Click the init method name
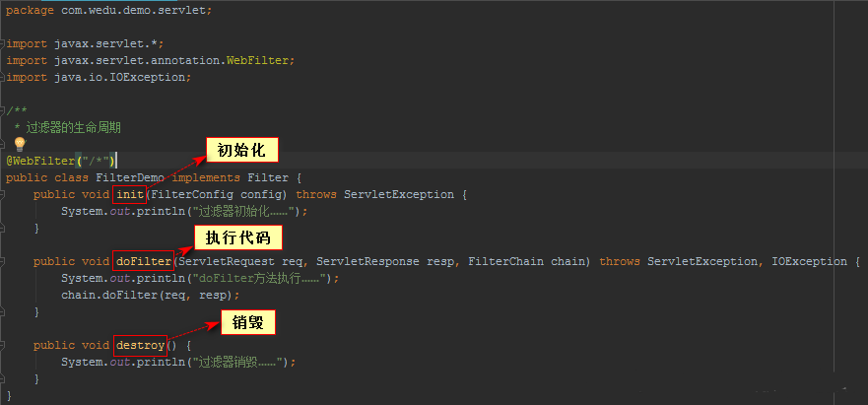 [x=130, y=194]
